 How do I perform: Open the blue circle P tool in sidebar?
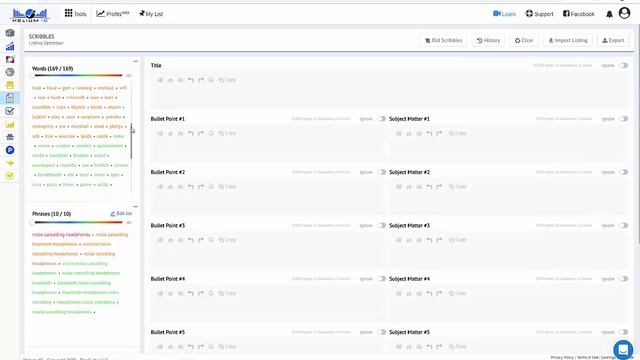(x=10, y=150)
